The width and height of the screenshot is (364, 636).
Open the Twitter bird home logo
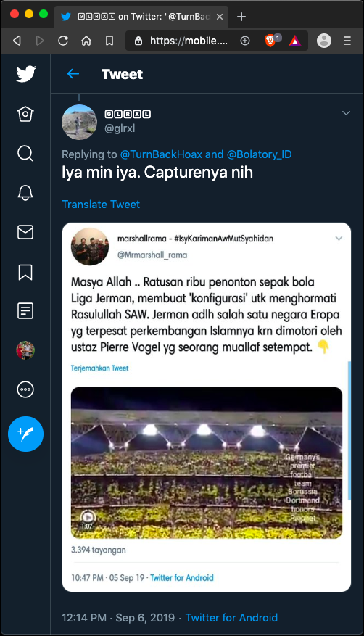click(x=26, y=74)
